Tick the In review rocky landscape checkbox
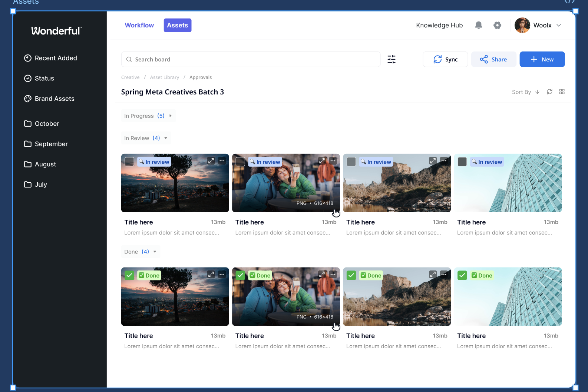 pyautogui.click(x=351, y=162)
